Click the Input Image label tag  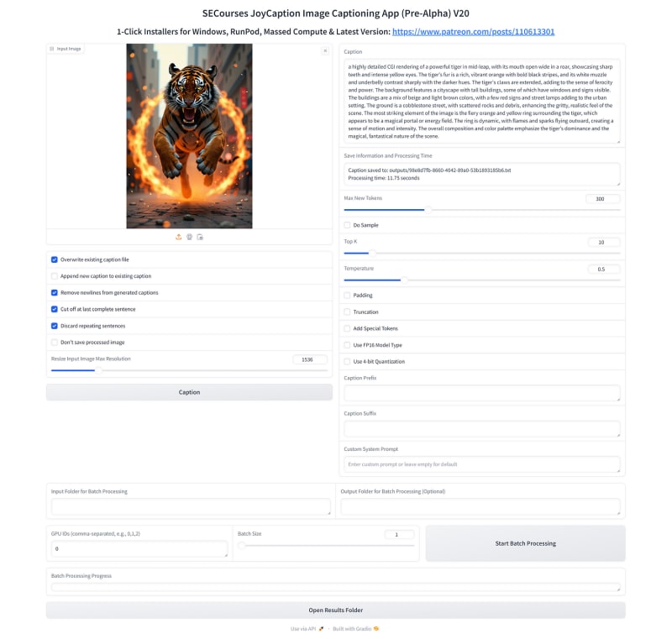(x=66, y=49)
